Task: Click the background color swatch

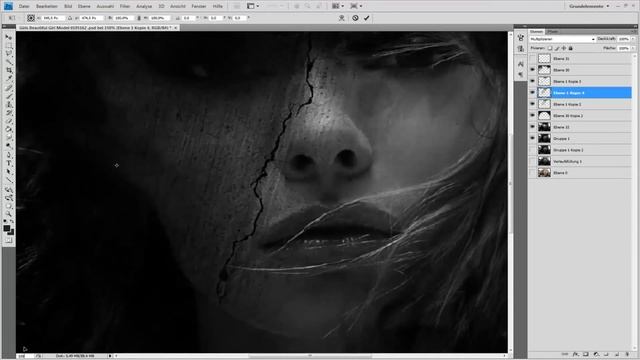Action: coord(11,232)
